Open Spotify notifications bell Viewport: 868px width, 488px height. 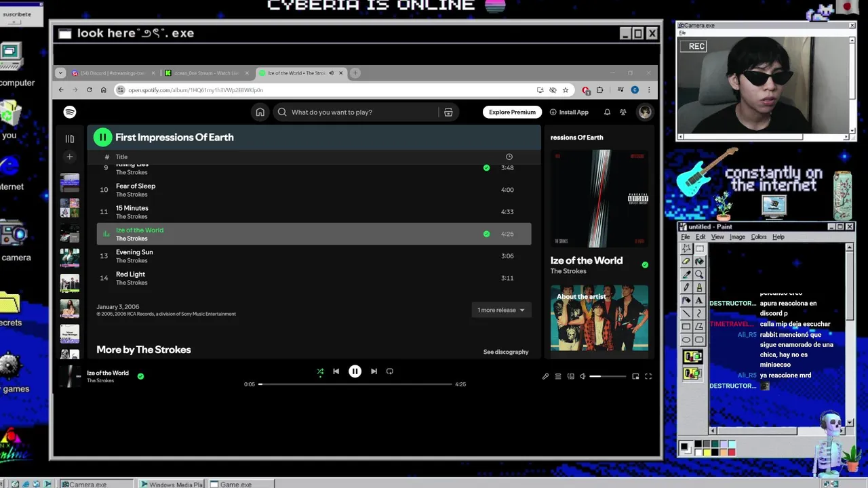(x=607, y=112)
